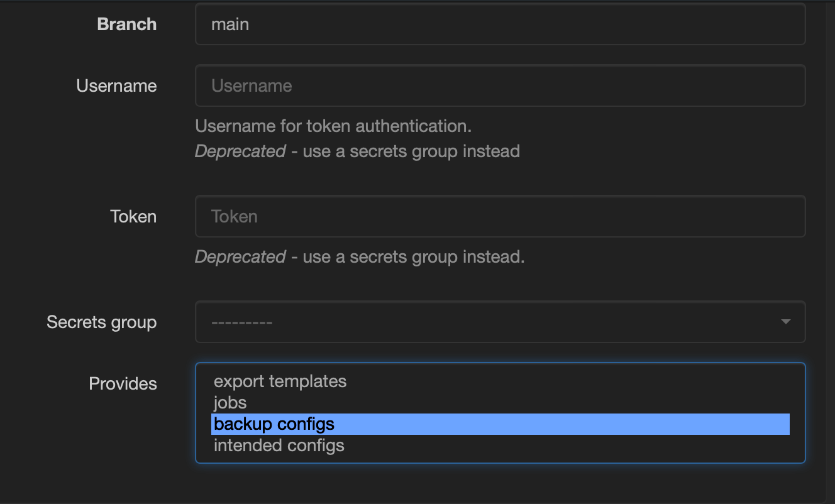Click the Token field label

pyautogui.click(x=133, y=216)
